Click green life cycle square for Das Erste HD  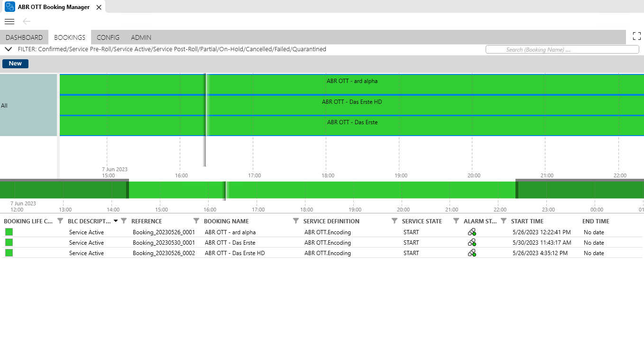9,253
